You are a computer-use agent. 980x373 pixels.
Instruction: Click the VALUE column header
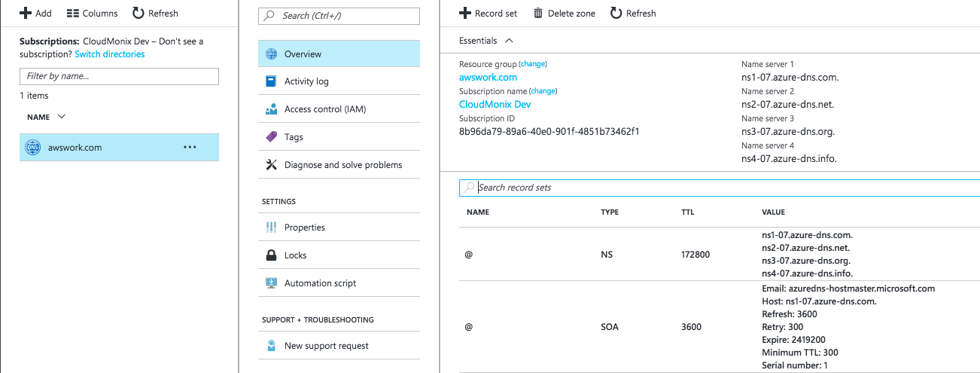[774, 212]
